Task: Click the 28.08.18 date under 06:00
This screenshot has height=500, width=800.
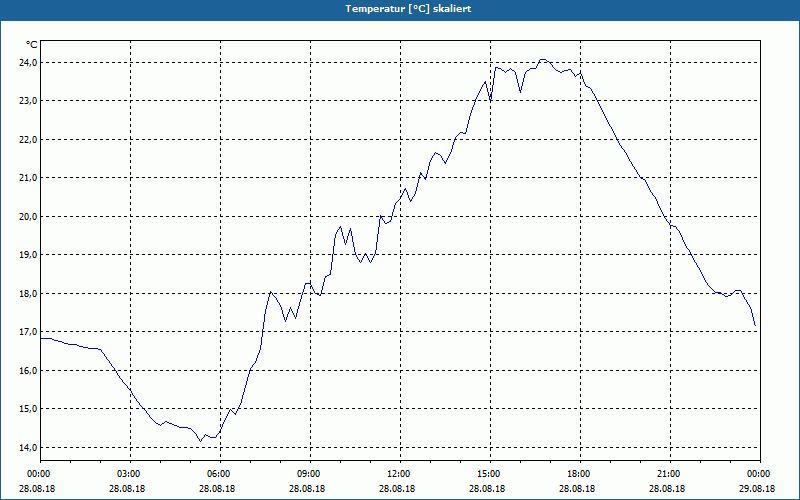Action: (217, 489)
